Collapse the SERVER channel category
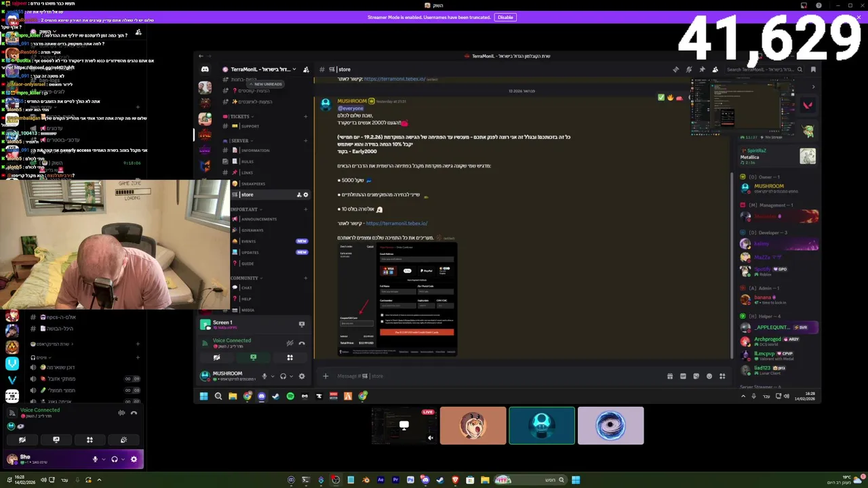Screen dimensions: 868x488 pos(239,141)
